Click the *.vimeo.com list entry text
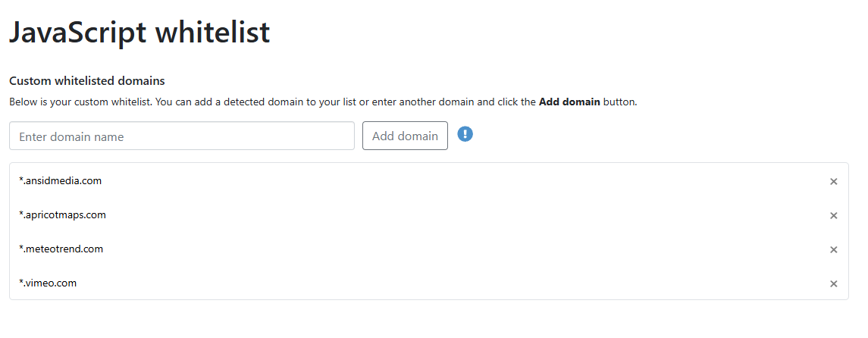This screenshot has height=338, width=868. point(49,283)
